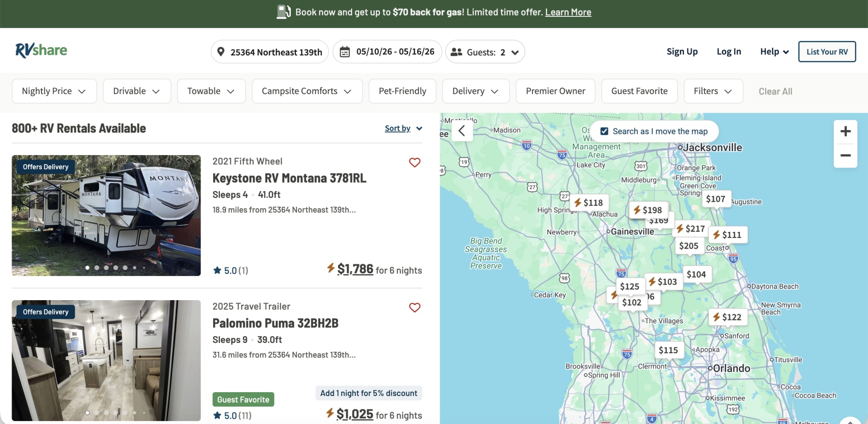This screenshot has width=868, height=424.
Task: Open the Filters dropdown
Action: (x=713, y=91)
